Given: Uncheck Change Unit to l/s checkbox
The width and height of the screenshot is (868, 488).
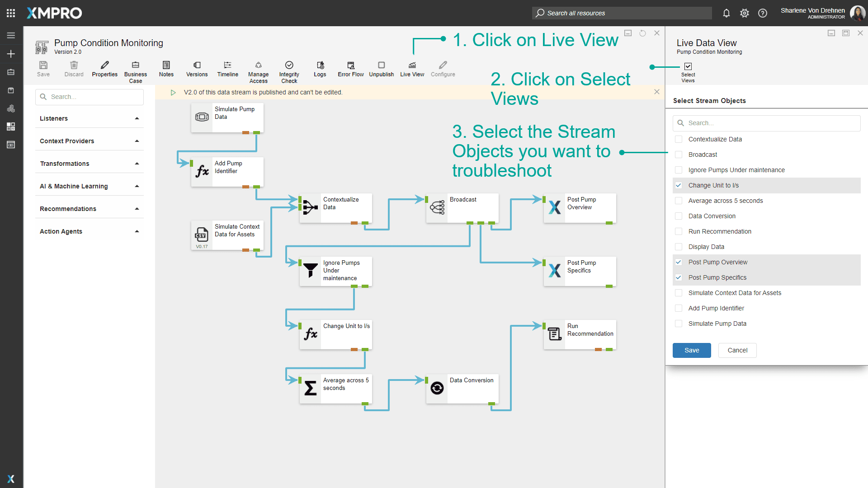Looking at the screenshot, I should pos(679,185).
